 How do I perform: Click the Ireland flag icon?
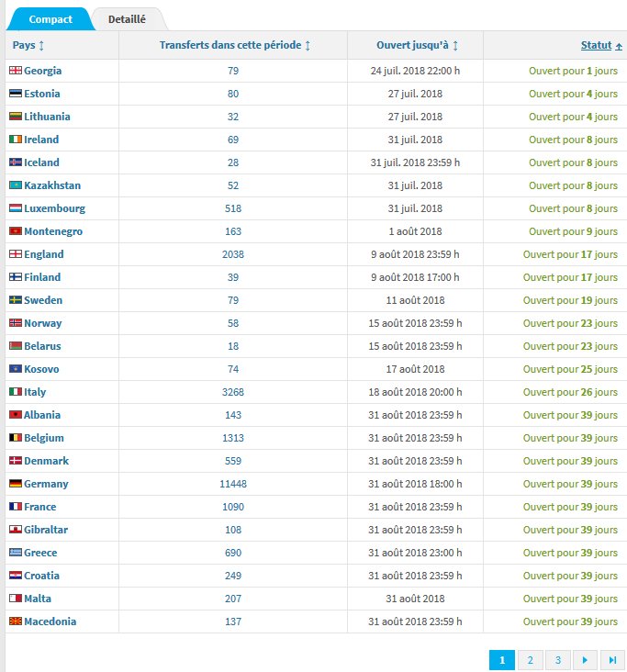[16, 140]
